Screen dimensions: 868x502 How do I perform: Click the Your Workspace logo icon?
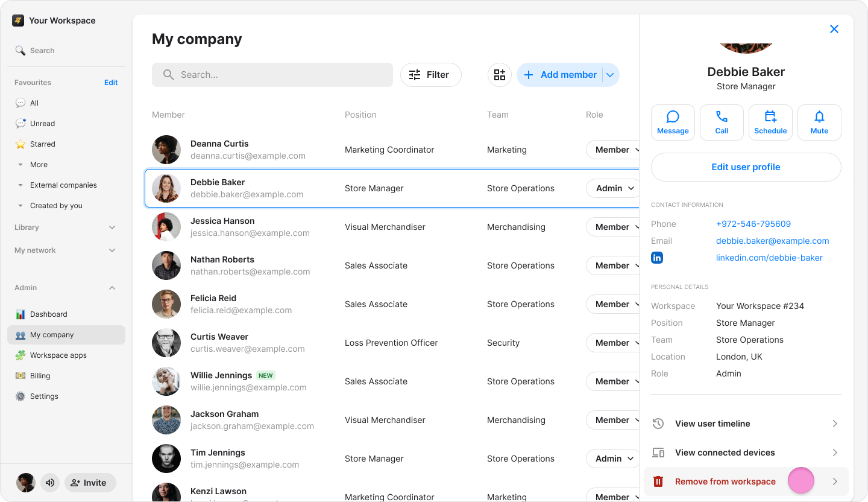pyautogui.click(x=18, y=21)
